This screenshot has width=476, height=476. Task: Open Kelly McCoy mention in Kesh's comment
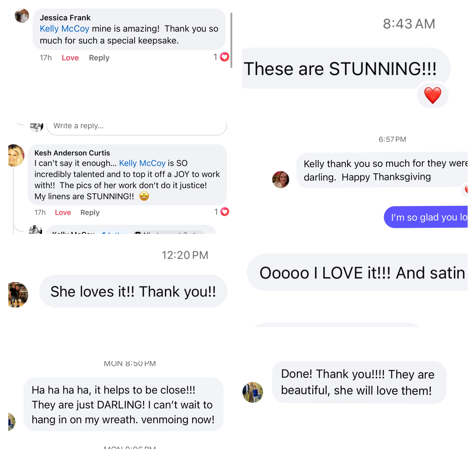click(142, 163)
